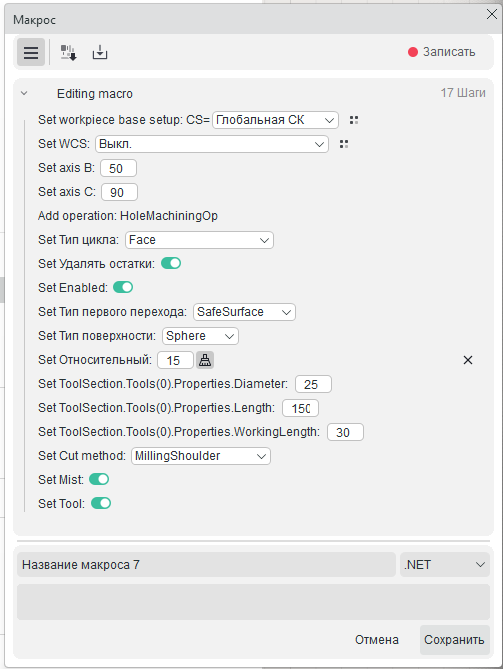Disable the Set Enabled switch
The image size is (503, 669).
point(123,288)
